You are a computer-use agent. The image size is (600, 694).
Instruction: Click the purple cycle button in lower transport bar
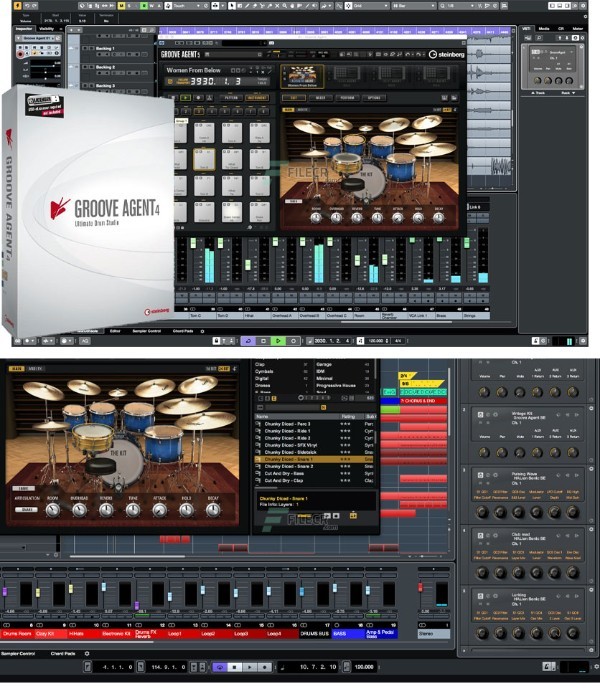[219, 667]
